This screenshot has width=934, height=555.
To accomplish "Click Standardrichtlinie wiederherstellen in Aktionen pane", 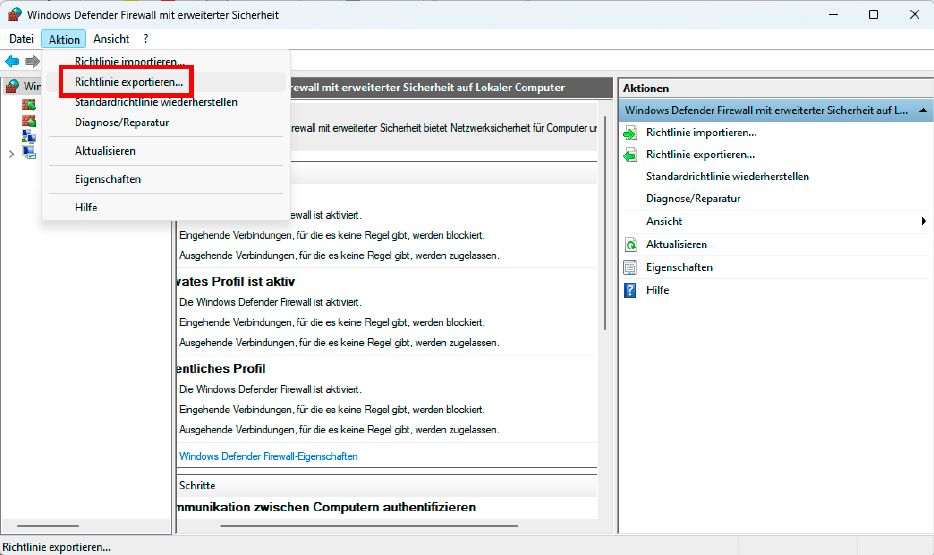I will 727,177.
